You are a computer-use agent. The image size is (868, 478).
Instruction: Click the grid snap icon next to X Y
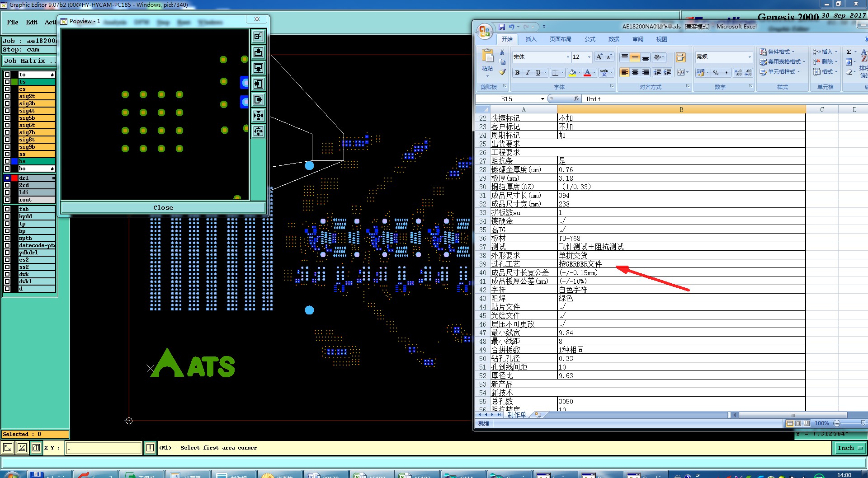(36, 448)
